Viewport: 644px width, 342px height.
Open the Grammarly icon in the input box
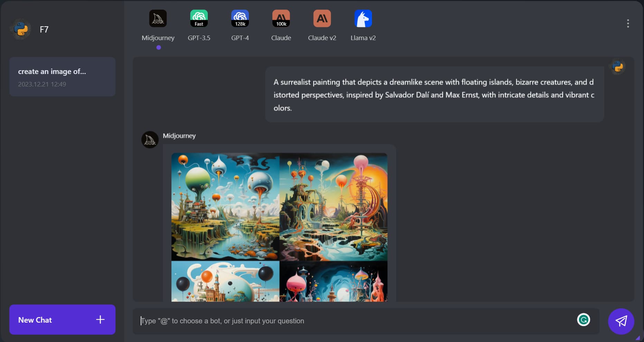pyautogui.click(x=584, y=320)
